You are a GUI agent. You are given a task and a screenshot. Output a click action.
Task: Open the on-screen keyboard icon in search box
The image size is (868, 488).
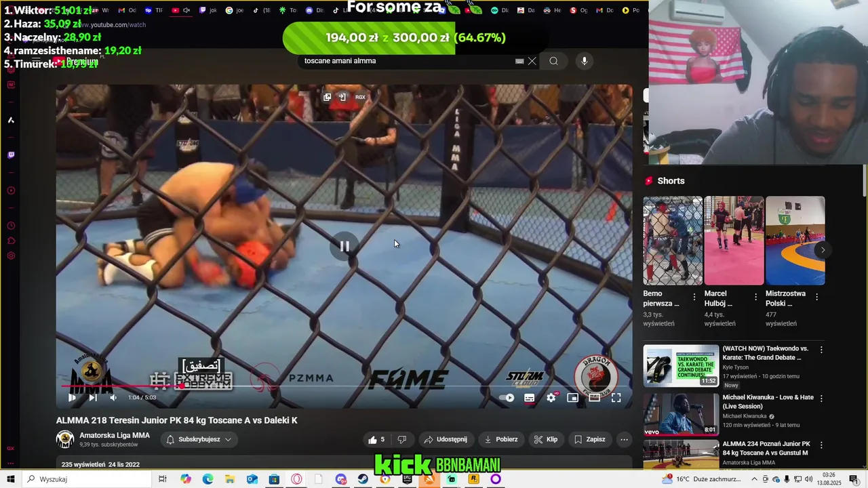[x=519, y=61]
